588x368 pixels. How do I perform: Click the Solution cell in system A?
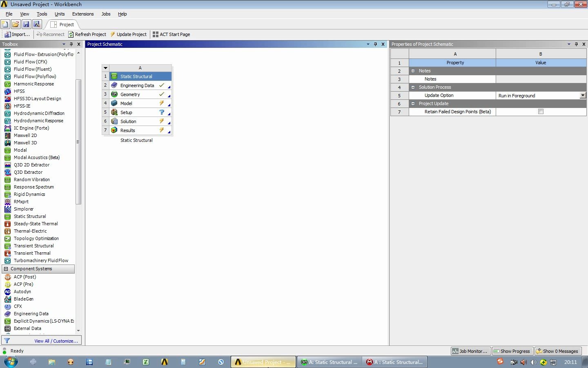click(140, 121)
